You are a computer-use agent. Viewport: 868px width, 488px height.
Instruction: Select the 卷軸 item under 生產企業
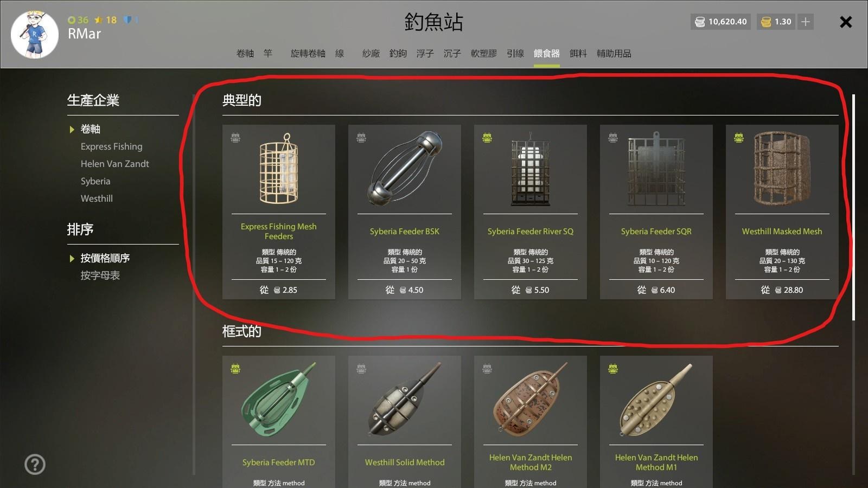pyautogui.click(x=90, y=129)
